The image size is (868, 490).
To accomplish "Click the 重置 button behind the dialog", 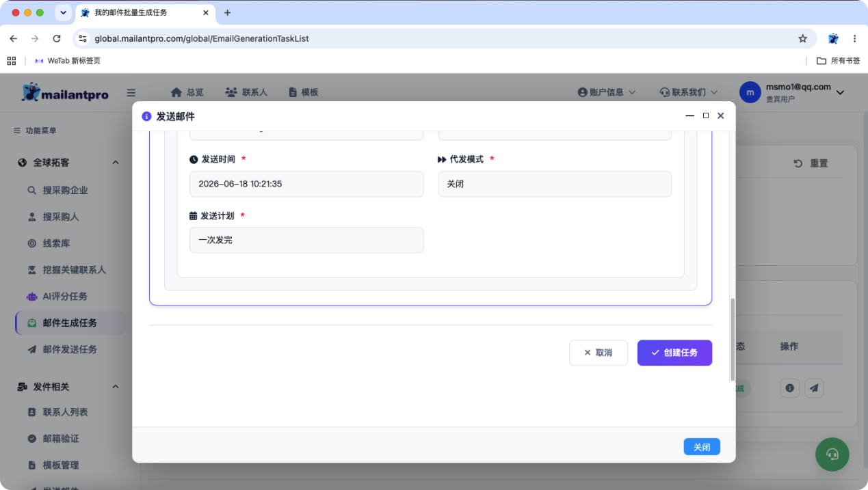I will tap(811, 163).
